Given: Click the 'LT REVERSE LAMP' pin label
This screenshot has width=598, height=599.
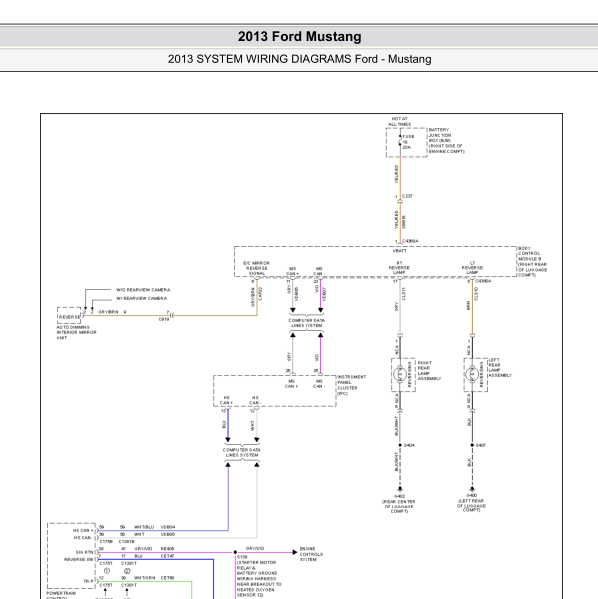Looking at the screenshot, I should pos(472,268).
